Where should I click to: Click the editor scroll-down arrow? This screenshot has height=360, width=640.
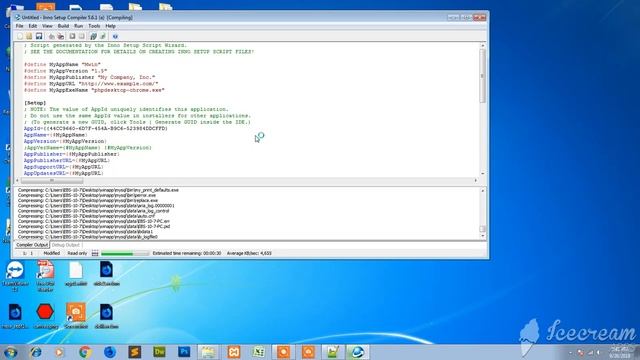[x=482, y=173]
